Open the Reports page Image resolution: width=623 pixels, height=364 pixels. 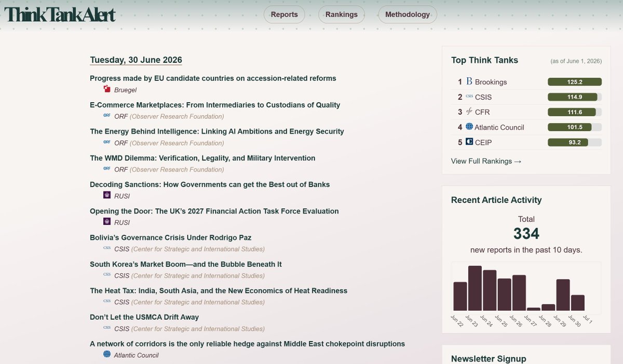(x=285, y=15)
